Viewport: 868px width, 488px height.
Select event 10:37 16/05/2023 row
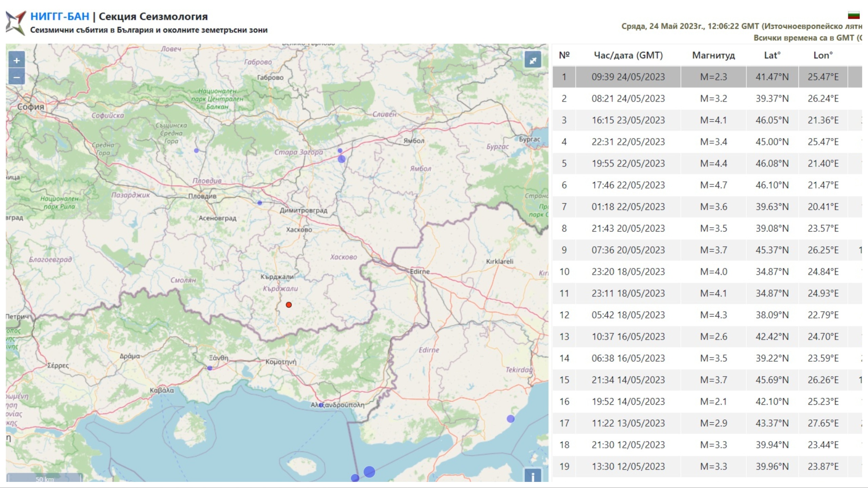707,337
